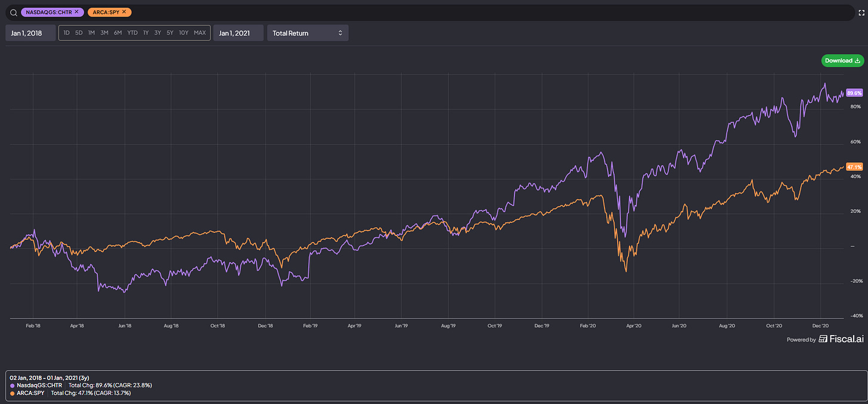
Task: Select the YTD time range
Action: (x=132, y=33)
